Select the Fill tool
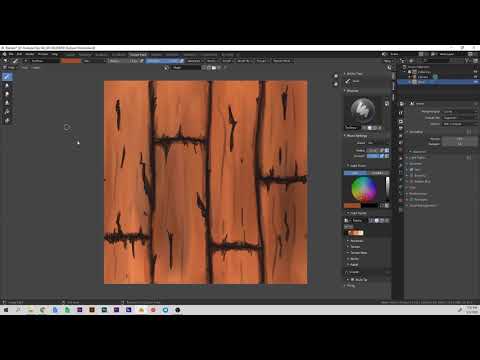 7,112
